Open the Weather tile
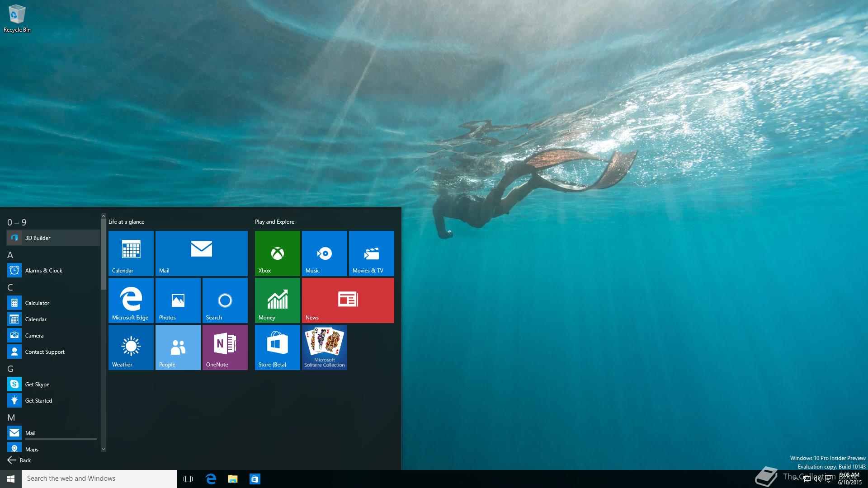The image size is (868, 488). pyautogui.click(x=131, y=347)
